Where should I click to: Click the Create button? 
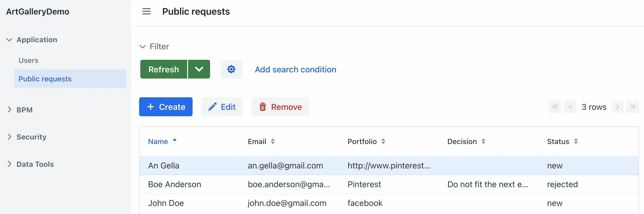[x=166, y=107]
